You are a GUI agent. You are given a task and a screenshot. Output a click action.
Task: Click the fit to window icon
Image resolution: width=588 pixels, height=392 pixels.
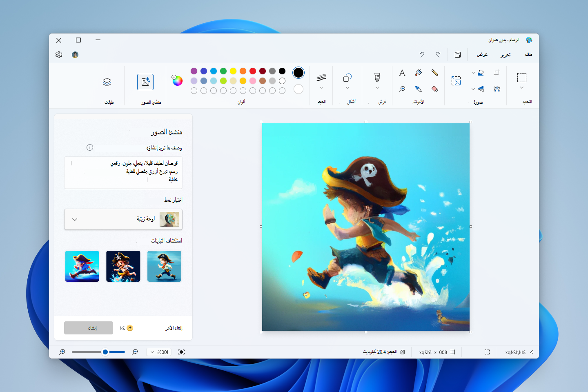coord(181,352)
